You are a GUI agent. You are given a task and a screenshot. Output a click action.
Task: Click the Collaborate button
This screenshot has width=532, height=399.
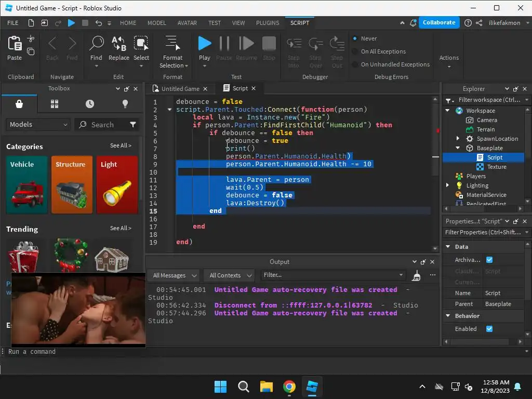[x=439, y=22]
